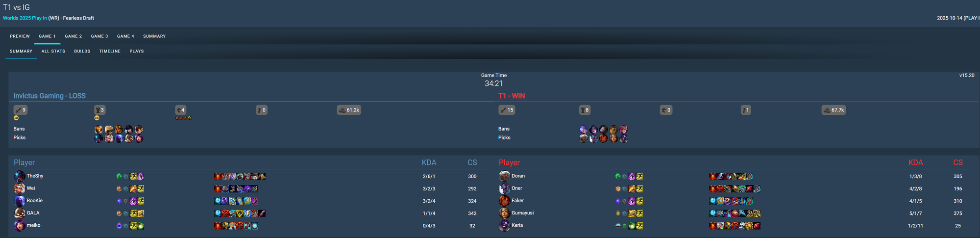This screenshot has height=238, width=980.
Task: Switch to the Game 2 tab
Action: pos(73,36)
